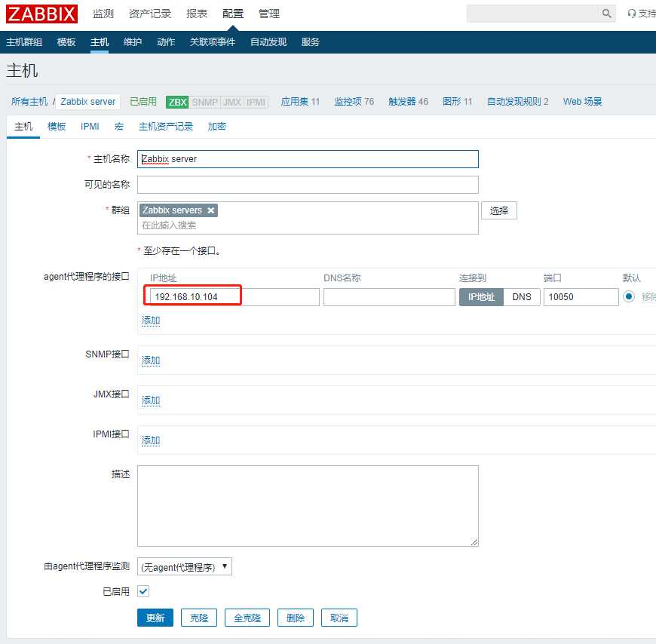Switch connection type to DNS
Screen dimensions: 656x644
522,297
